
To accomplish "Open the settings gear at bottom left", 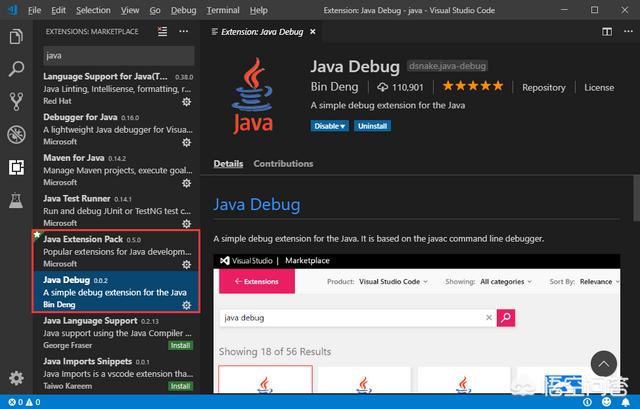I will pos(15,378).
